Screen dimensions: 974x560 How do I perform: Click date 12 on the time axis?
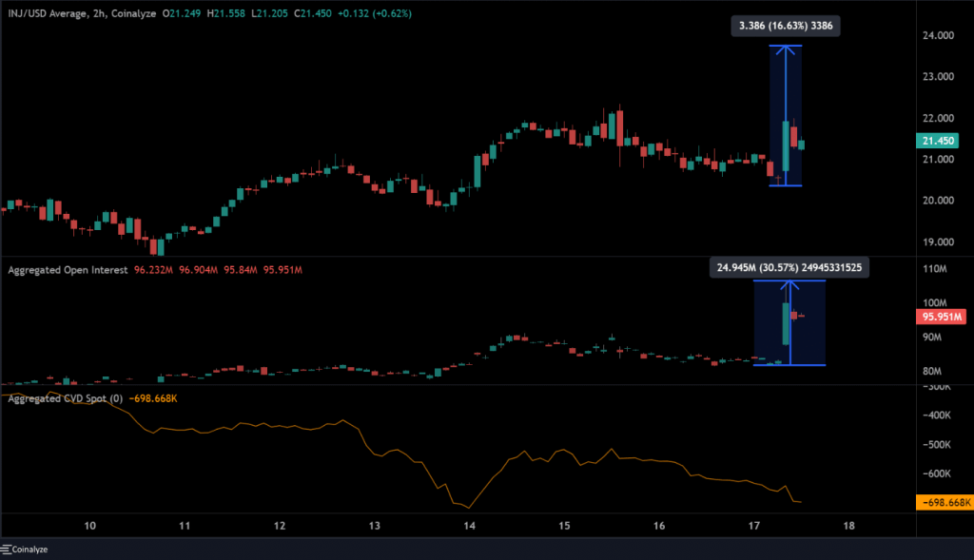[x=280, y=526]
